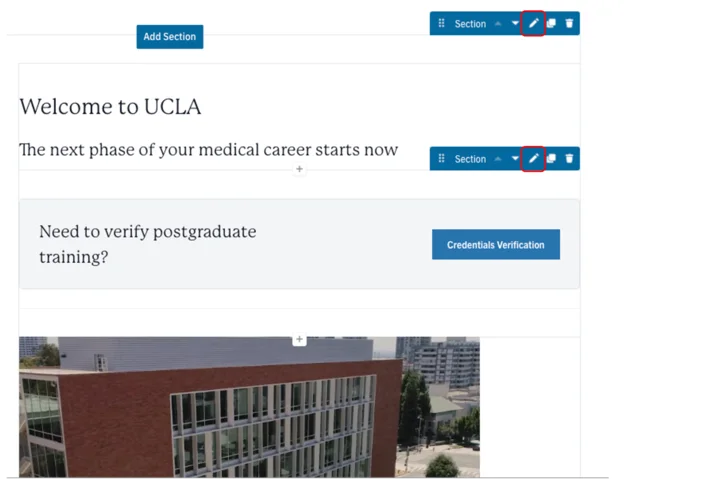
Task: Click the top section's edit pencil icon
Action: click(x=533, y=23)
